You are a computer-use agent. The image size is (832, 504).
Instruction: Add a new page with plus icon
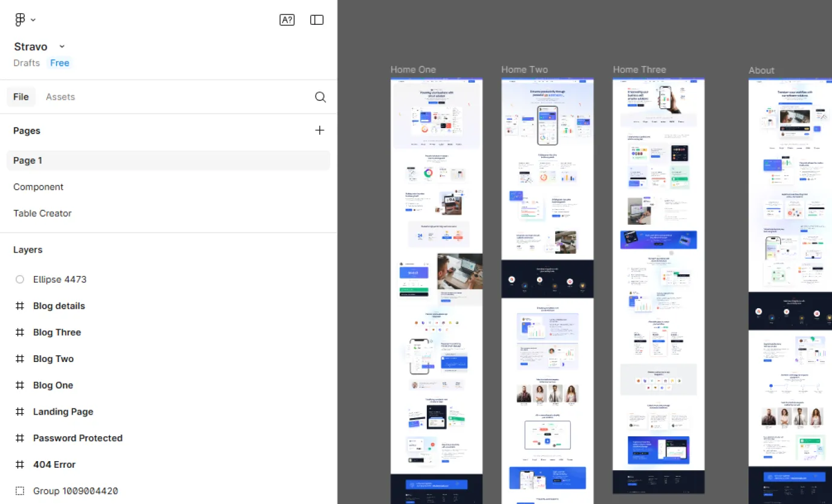pyautogui.click(x=320, y=131)
